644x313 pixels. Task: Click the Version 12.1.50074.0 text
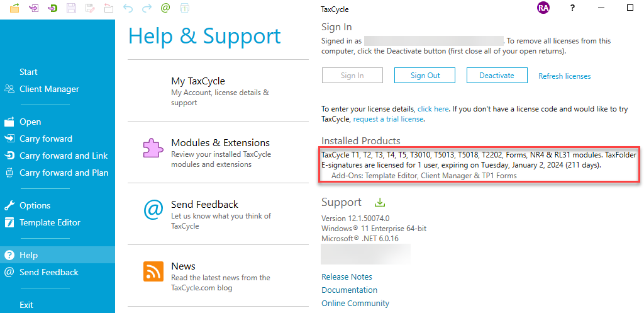click(x=355, y=218)
